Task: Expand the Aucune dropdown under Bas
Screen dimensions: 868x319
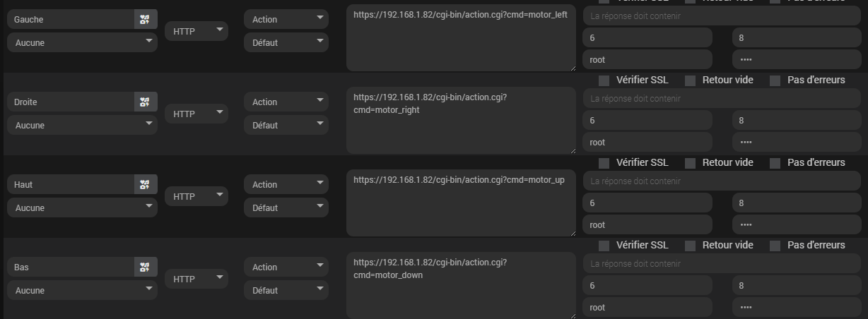Action: pyautogui.click(x=82, y=290)
